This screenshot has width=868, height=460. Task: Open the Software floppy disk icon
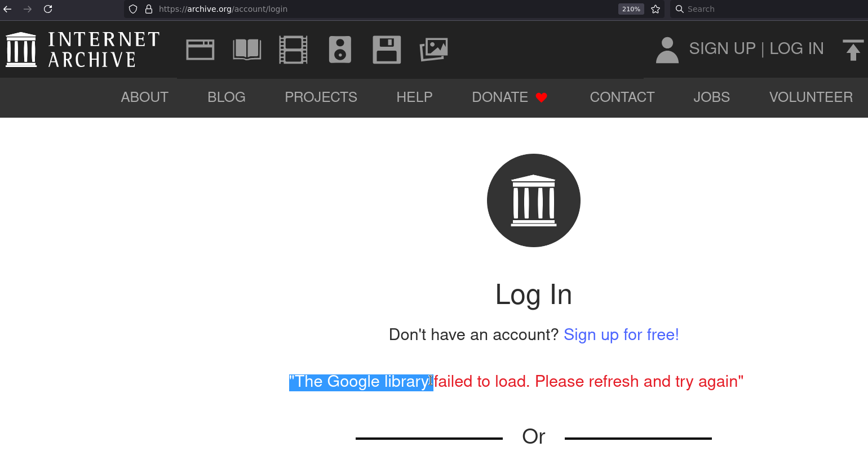[387, 50]
